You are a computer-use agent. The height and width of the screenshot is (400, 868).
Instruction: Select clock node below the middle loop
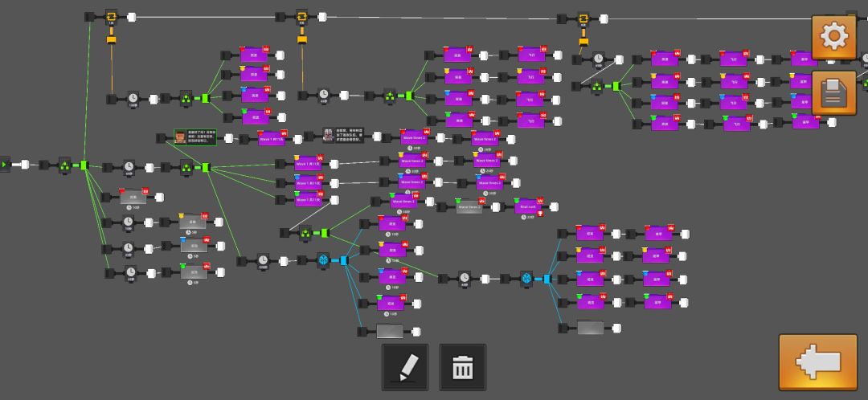coord(324,95)
